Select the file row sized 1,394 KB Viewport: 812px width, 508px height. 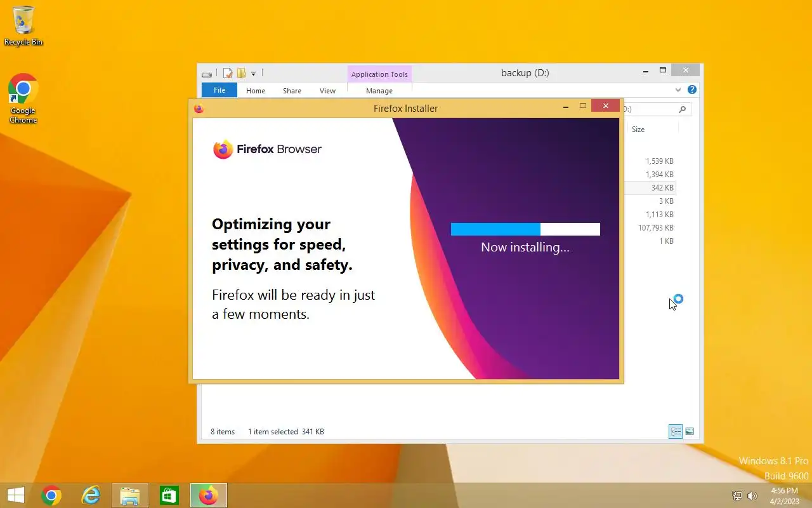[x=650, y=175]
